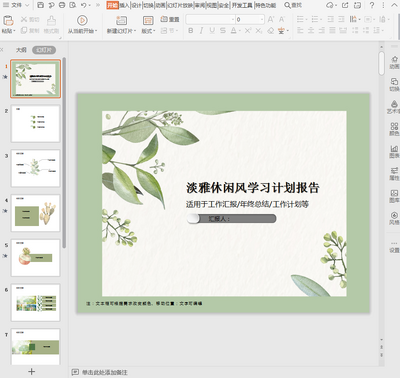The height and width of the screenshot is (378, 400).
Task: Click the Undo arrow icon
Action: tap(84, 5)
